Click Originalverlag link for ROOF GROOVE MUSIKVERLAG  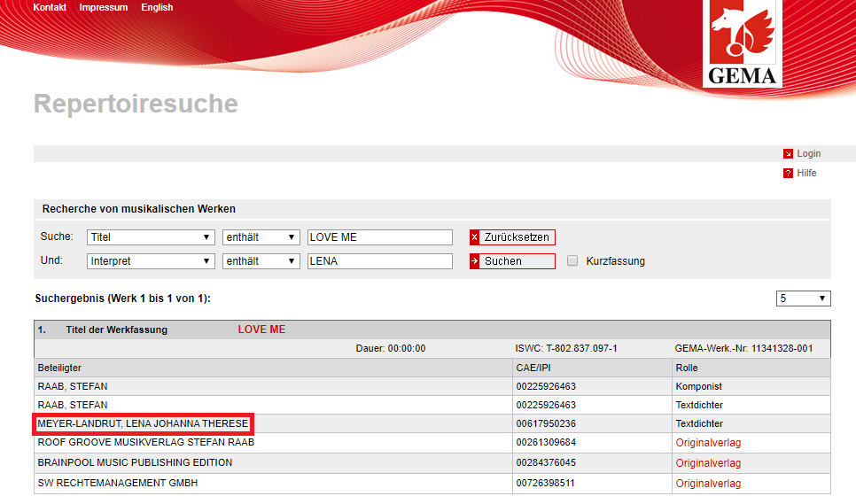point(708,443)
